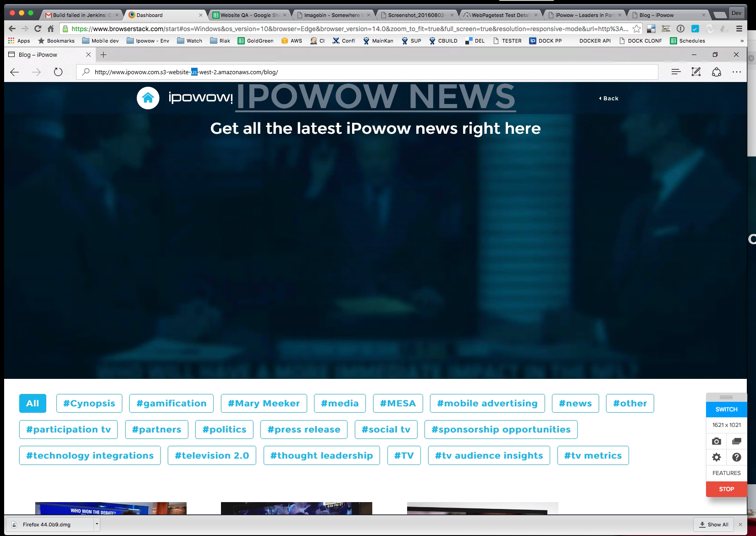The height and width of the screenshot is (536, 756).
Task: Click Chrome address bar URL
Action: pos(350,28)
